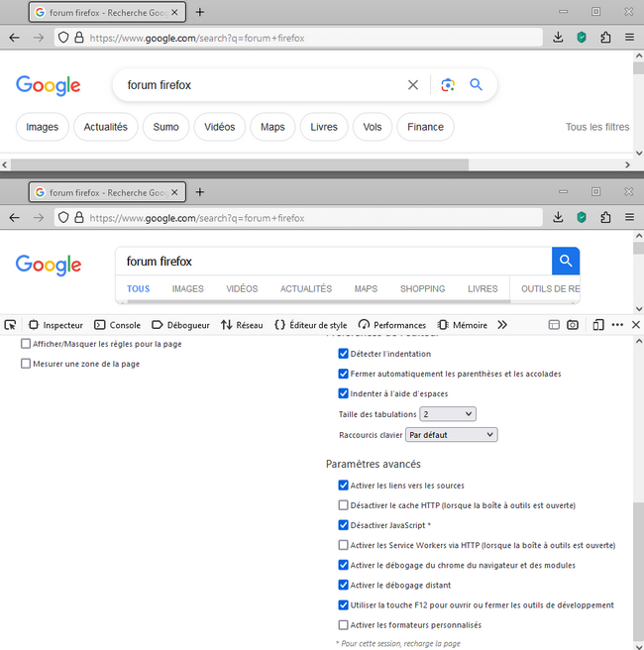Switch to the Console tab
Screen dimensions: 644x650
117,325
